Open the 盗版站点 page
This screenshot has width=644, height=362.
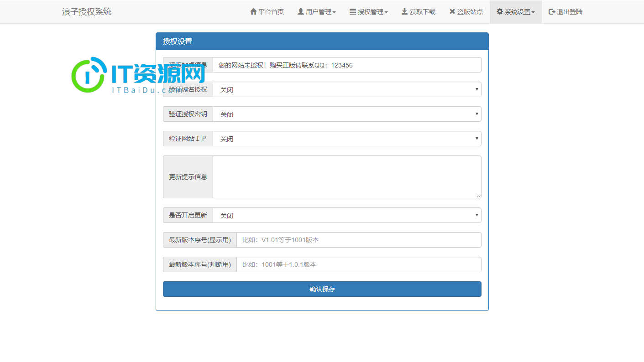pos(466,12)
